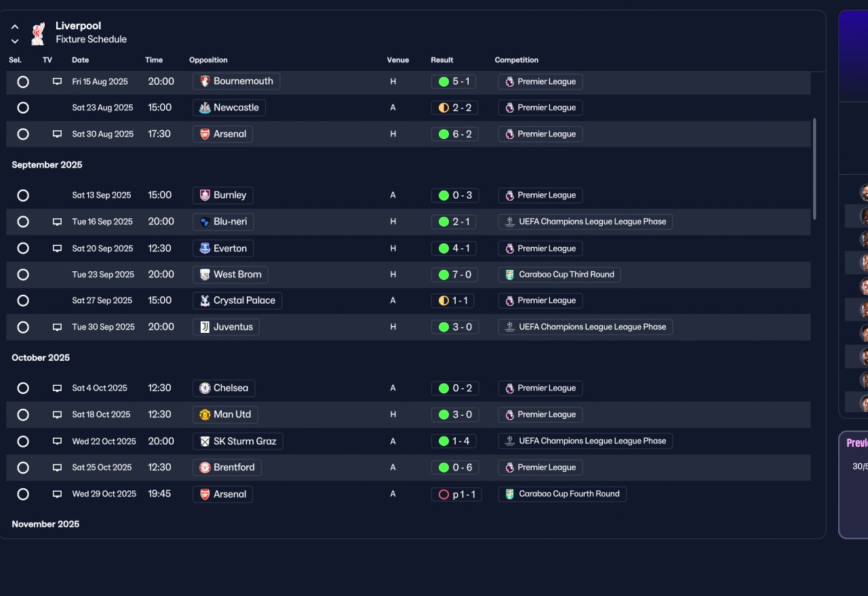Click the TV icon for the Chelsea match

pos(57,389)
